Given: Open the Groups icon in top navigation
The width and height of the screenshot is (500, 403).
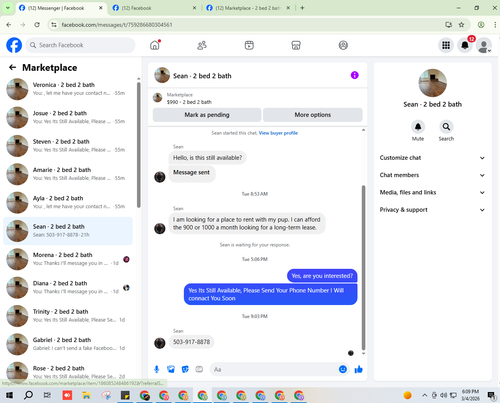Looking at the screenshot, I should pos(343,45).
